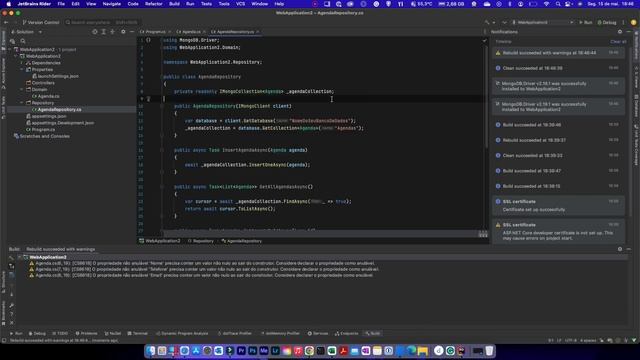This screenshot has height=360, width=640.
Task: Click the Debug button in top toolbar
Action: coord(607,22)
